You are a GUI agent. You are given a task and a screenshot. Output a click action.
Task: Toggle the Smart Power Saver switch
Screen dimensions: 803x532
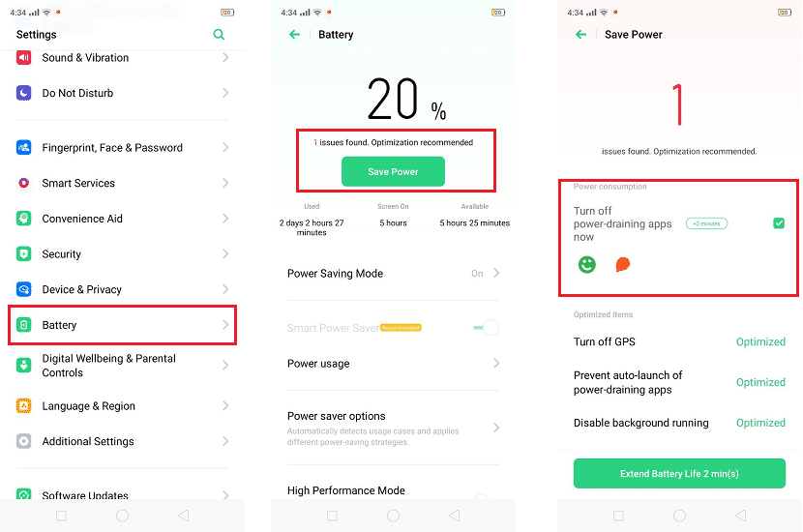coord(486,327)
